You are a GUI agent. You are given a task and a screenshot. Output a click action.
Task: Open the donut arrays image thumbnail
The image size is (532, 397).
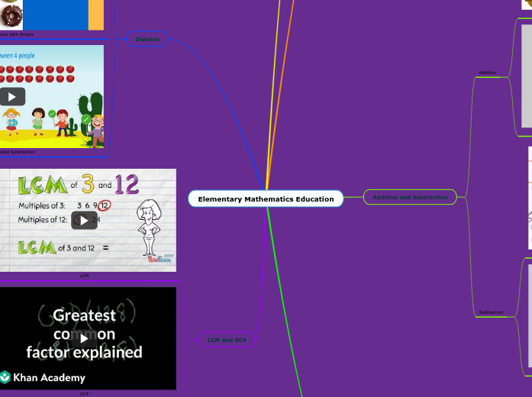(x=52, y=15)
